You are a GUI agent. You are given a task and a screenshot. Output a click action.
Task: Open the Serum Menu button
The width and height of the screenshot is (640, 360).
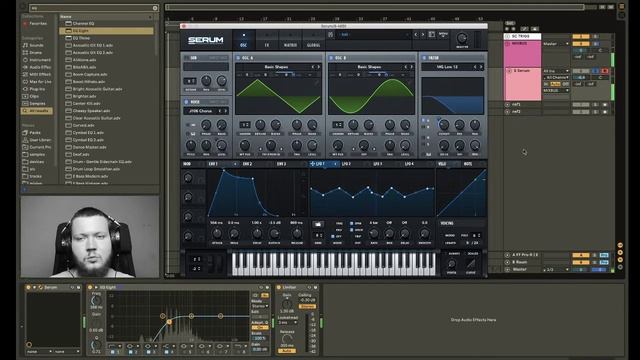tap(443, 35)
